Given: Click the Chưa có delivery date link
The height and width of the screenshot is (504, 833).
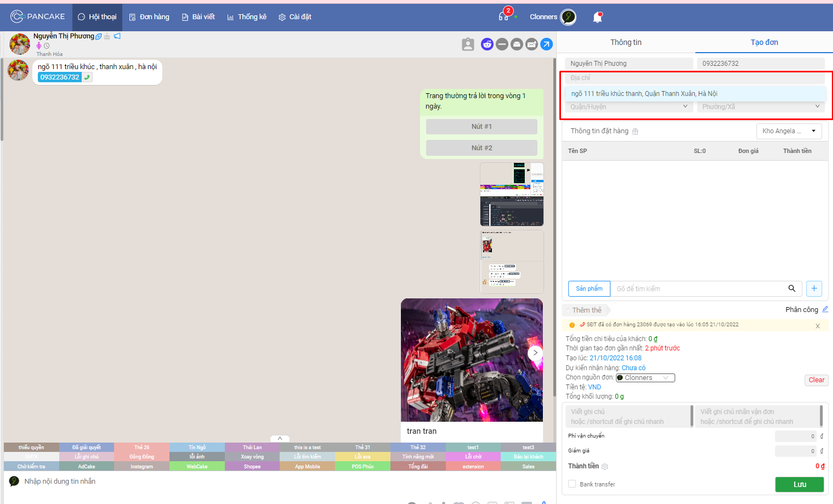Looking at the screenshot, I should coord(633,368).
